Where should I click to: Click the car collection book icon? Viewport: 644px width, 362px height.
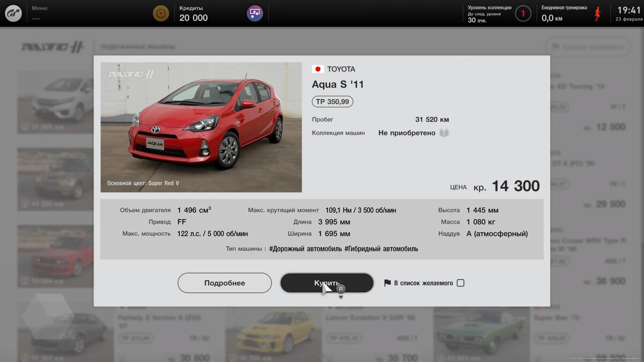[x=444, y=133]
